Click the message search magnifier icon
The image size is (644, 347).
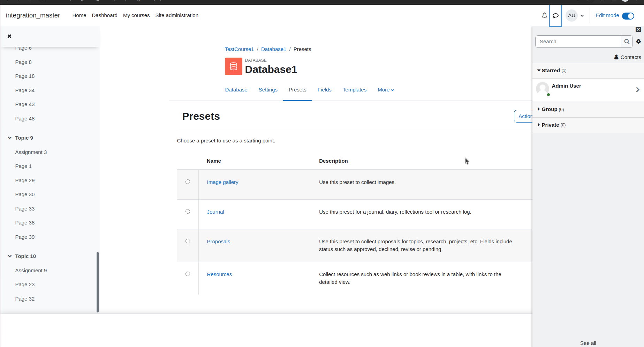pyautogui.click(x=627, y=42)
